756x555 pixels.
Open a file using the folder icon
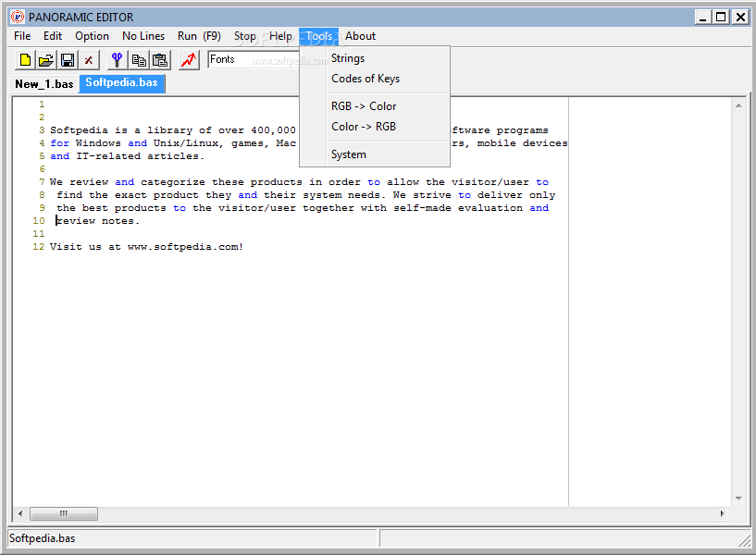pyautogui.click(x=45, y=60)
